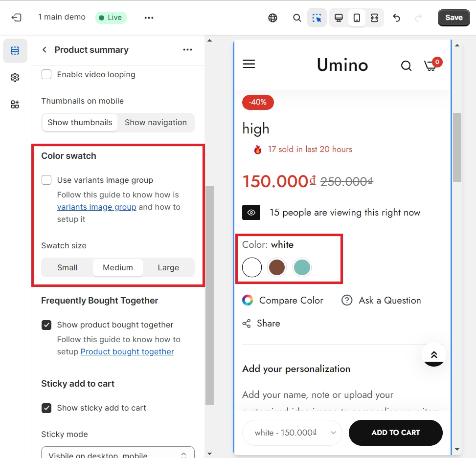The image size is (476, 458).
Task: Switch to desktop preview view
Action: pos(339,18)
